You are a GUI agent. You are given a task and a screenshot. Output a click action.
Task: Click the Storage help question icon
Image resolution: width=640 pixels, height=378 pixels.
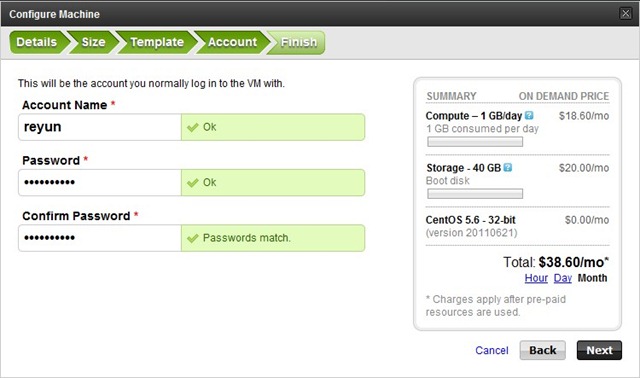pos(507,167)
